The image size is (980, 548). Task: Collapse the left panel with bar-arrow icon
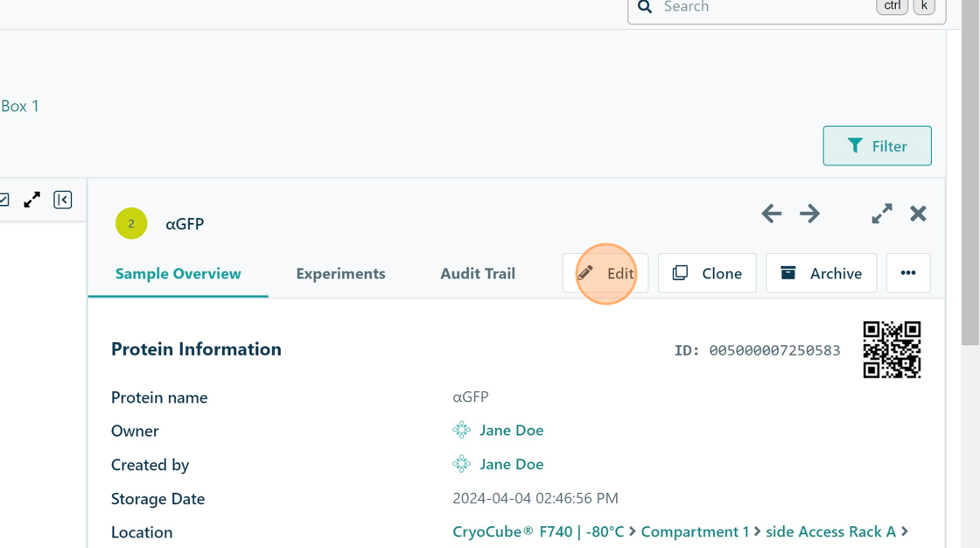62,200
